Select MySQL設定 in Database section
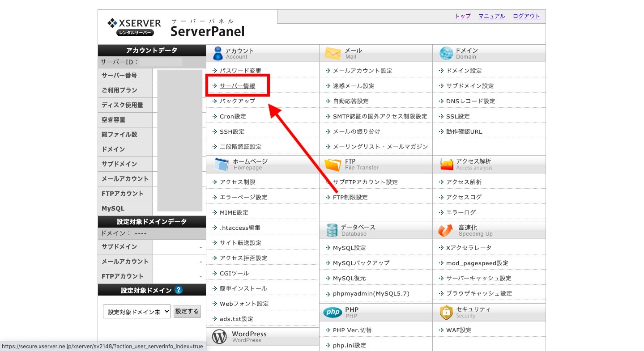644x351 pixels. coord(349,248)
